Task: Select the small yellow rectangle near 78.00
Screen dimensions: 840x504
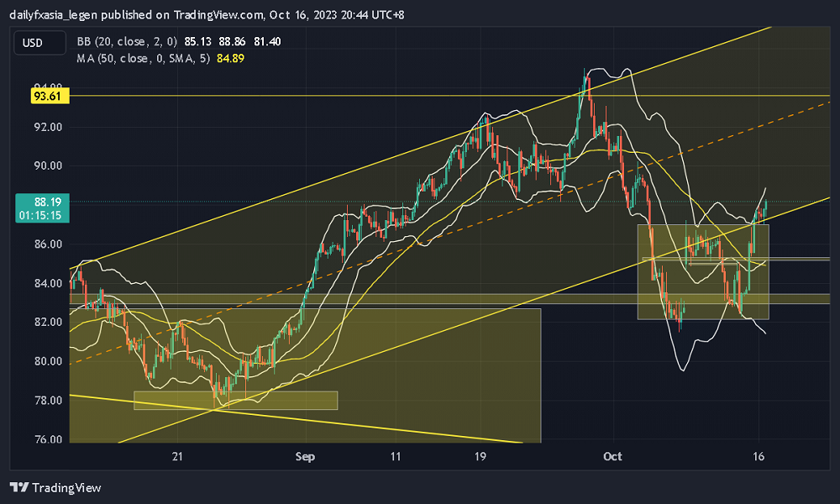Action: point(235,401)
